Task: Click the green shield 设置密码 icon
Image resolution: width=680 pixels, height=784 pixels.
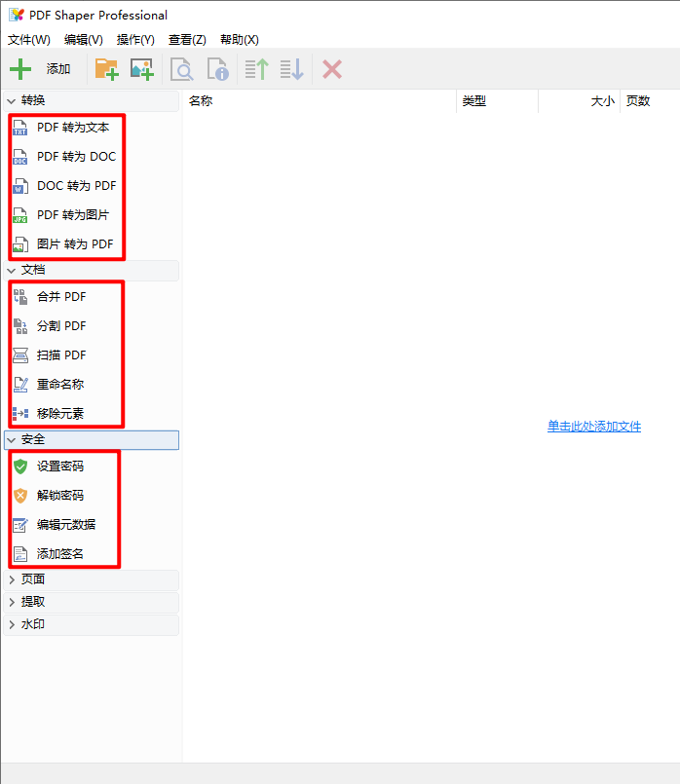Action: [20, 467]
